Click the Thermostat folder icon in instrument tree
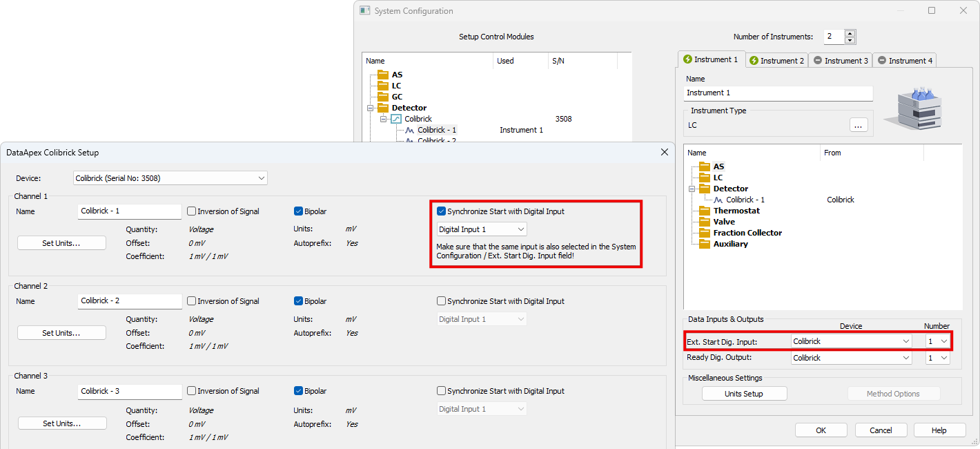The image size is (980, 449). [704, 211]
